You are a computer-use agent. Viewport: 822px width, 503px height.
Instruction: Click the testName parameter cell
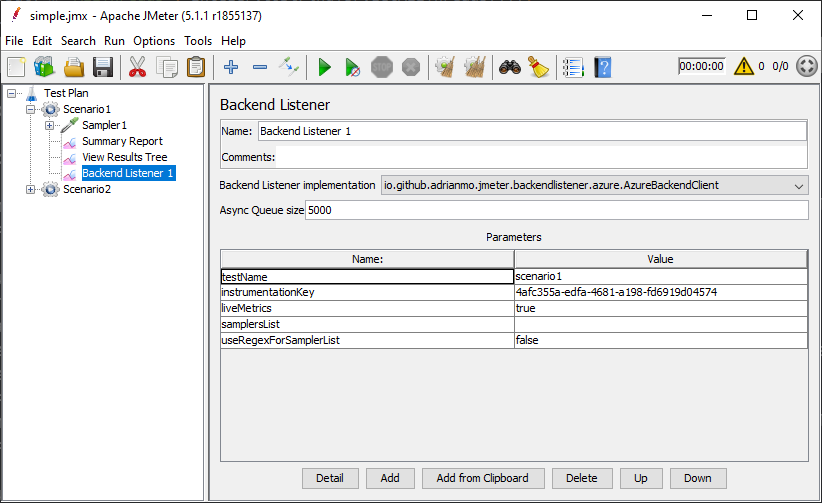tap(367, 276)
